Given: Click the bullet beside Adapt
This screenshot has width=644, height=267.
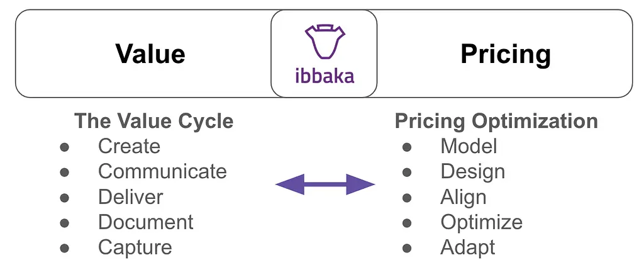Looking at the screenshot, I should point(407,247).
